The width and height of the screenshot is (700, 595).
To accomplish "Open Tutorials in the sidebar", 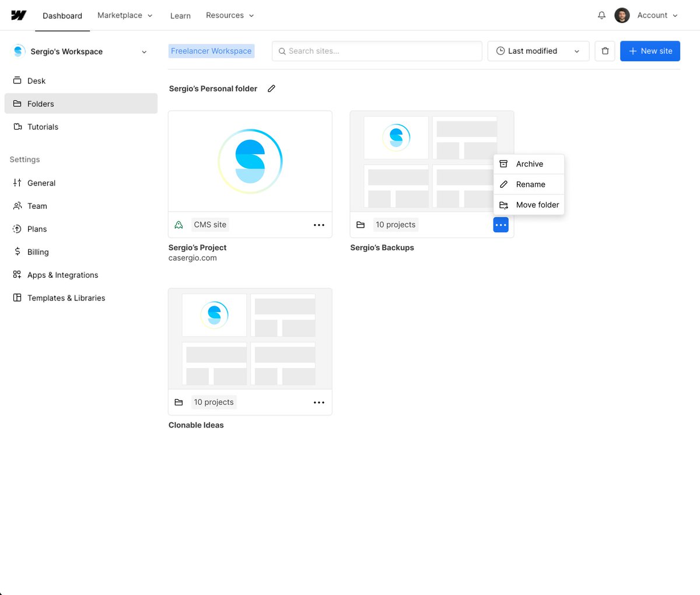I will [81, 127].
